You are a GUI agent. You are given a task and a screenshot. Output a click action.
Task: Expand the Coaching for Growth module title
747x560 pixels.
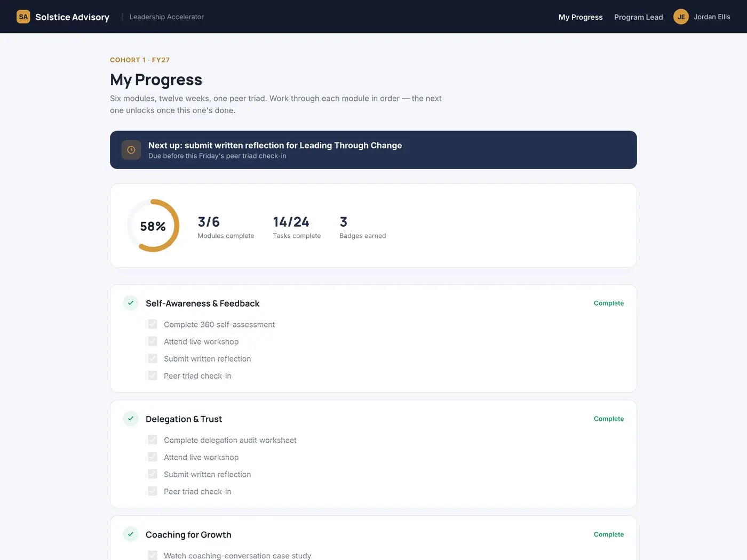tap(188, 534)
